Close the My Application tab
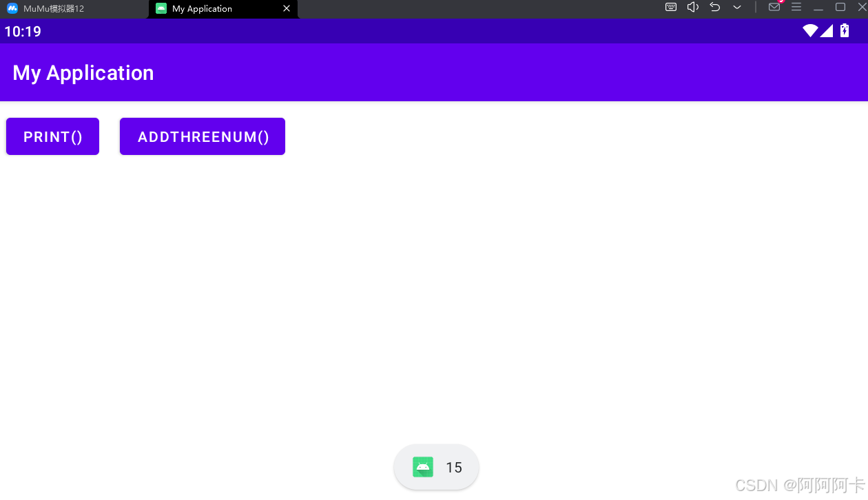 coord(287,9)
